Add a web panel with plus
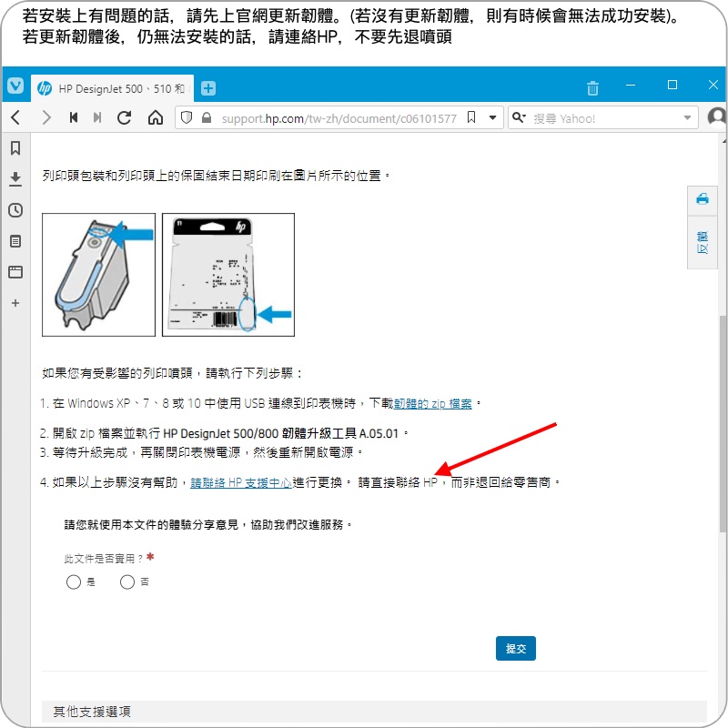The image size is (728, 728). click(15, 303)
